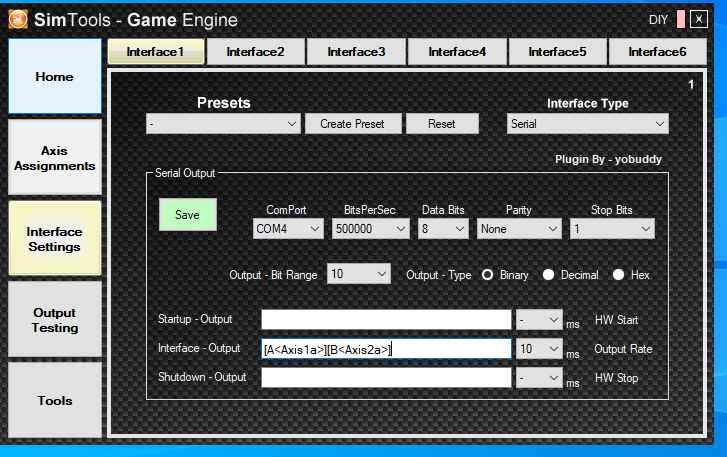Open the ComPort COM4 dropdown
The height and width of the screenshot is (457, 727).
pyautogui.click(x=288, y=229)
